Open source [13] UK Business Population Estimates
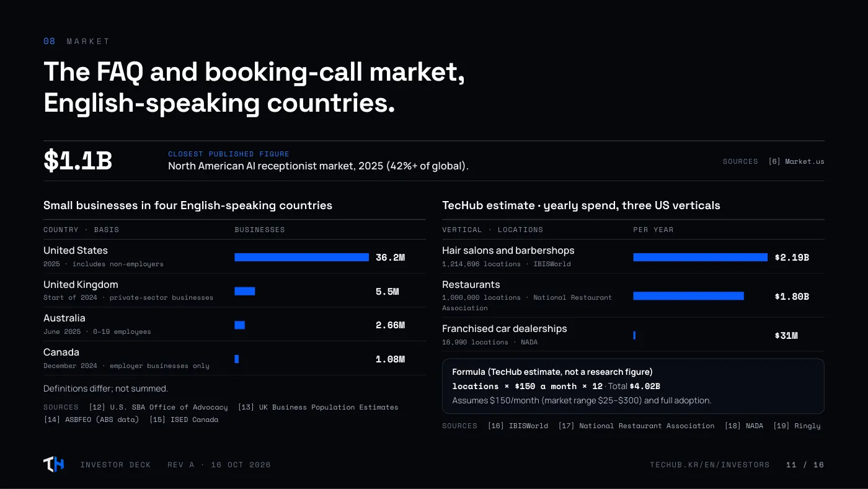The width and height of the screenshot is (868, 489). coord(318,407)
